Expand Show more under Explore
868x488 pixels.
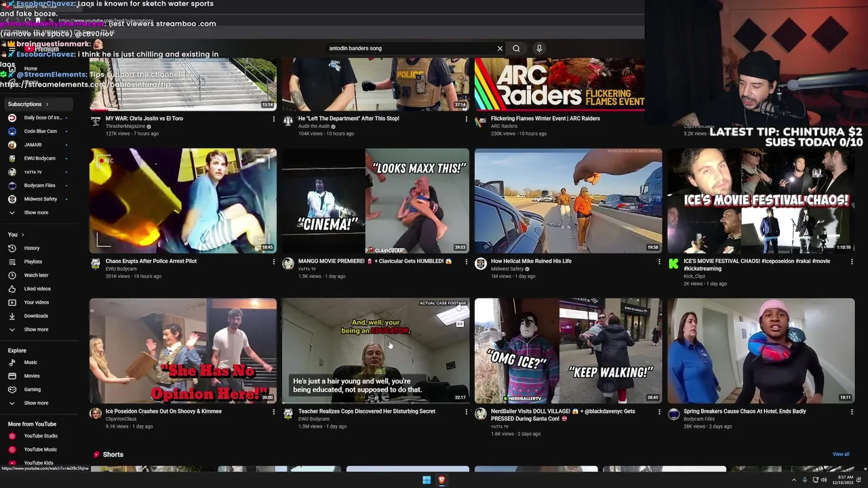(x=36, y=403)
